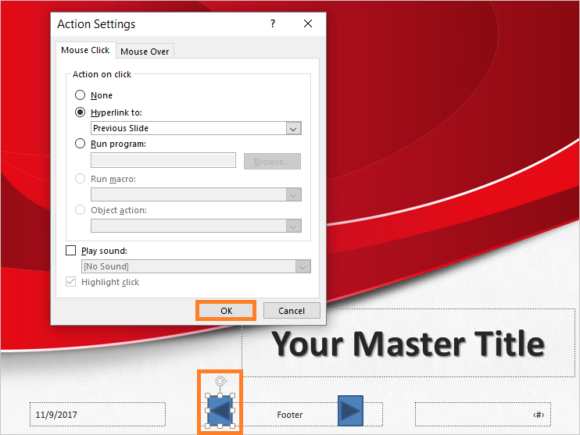Open the No Sound dropdown arrow
This screenshot has width=580, height=435.
click(x=303, y=266)
